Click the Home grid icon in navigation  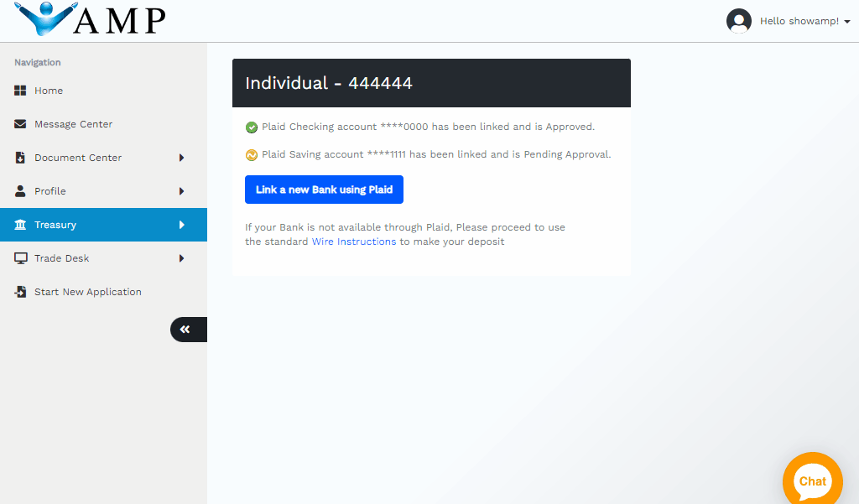tap(20, 91)
